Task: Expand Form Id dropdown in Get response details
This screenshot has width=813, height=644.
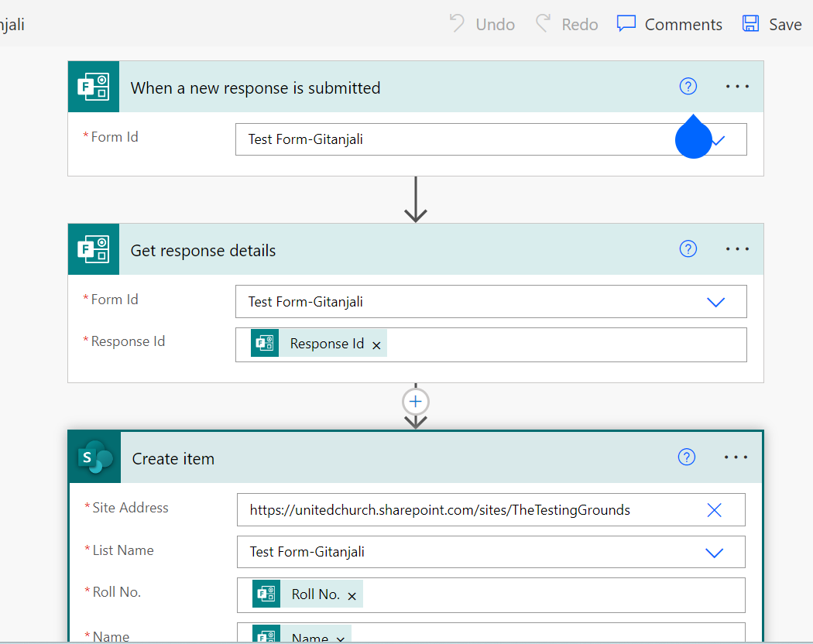Action: click(x=715, y=302)
